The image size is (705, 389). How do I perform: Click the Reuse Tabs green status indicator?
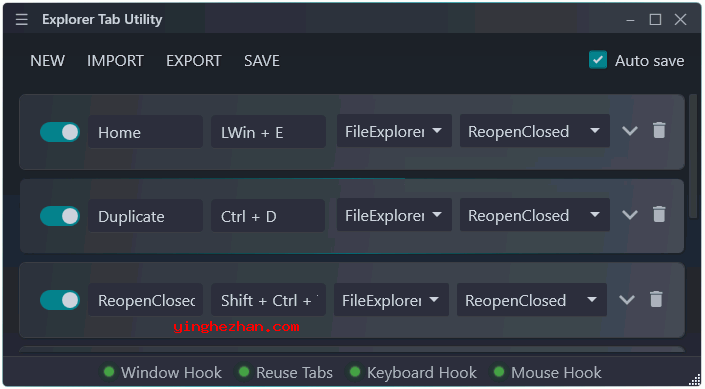click(244, 372)
